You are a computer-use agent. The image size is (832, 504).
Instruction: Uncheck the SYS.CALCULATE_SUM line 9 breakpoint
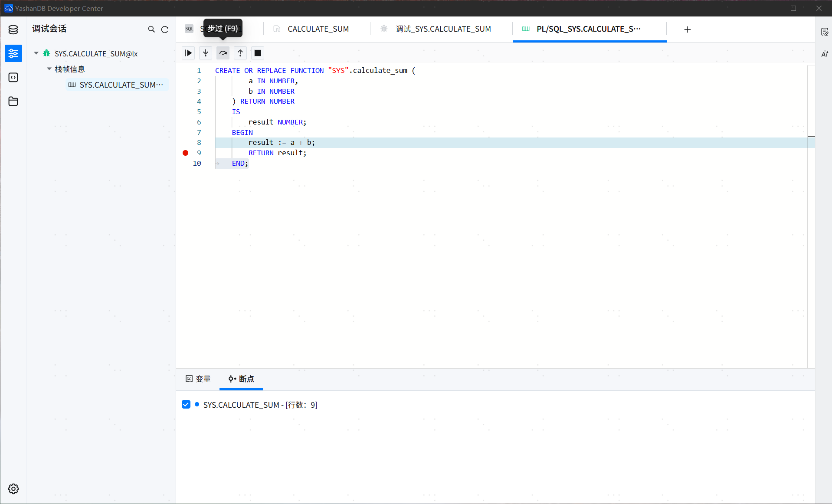coord(186,405)
